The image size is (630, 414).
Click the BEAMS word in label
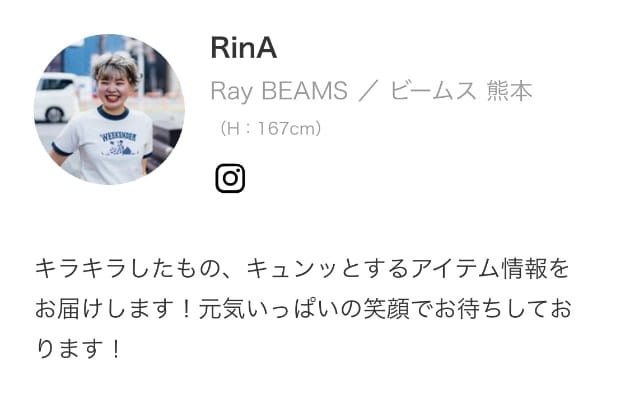pos(305,90)
